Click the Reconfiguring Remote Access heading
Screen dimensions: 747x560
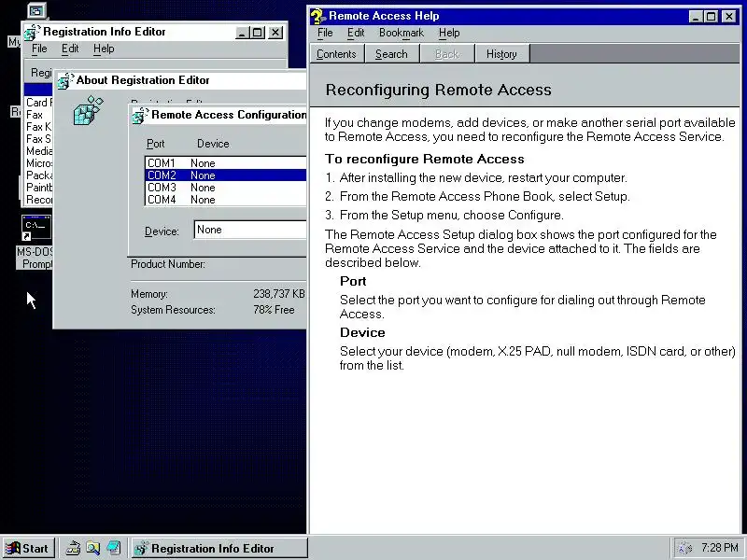click(x=438, y=90)
